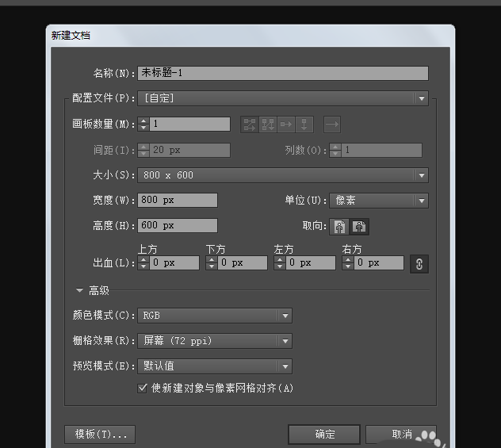Viewport: 501px width, 448px height.
Task: Select arrange by column artboard layout icon
Action: pyautogui.click(x=304, y=124)
